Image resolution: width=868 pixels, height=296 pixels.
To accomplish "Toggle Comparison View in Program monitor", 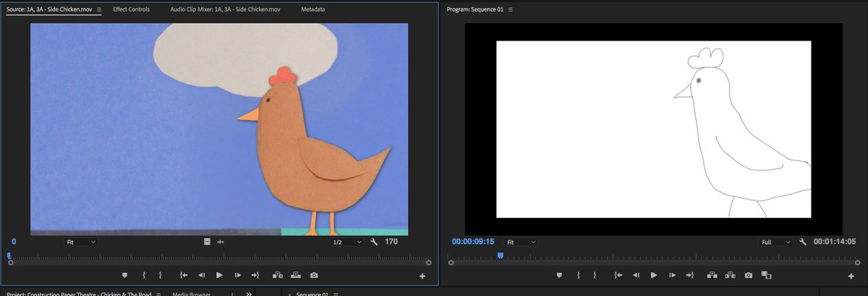I will pos(766,275).
